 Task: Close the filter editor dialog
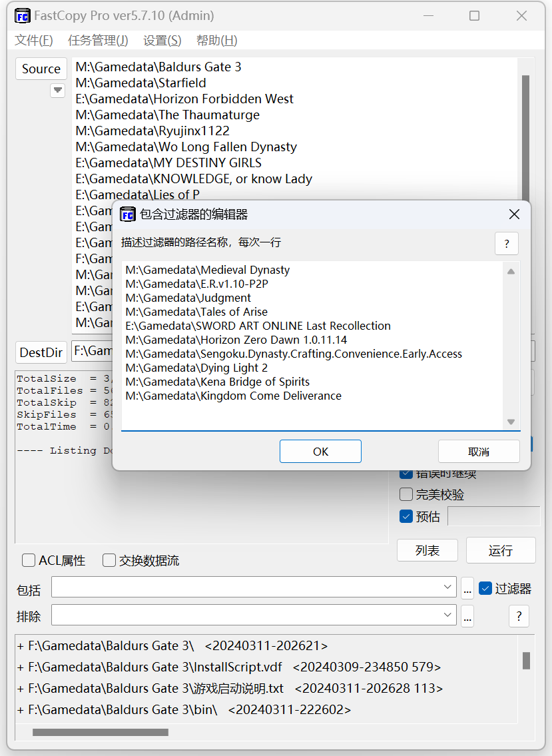point(515,214)
